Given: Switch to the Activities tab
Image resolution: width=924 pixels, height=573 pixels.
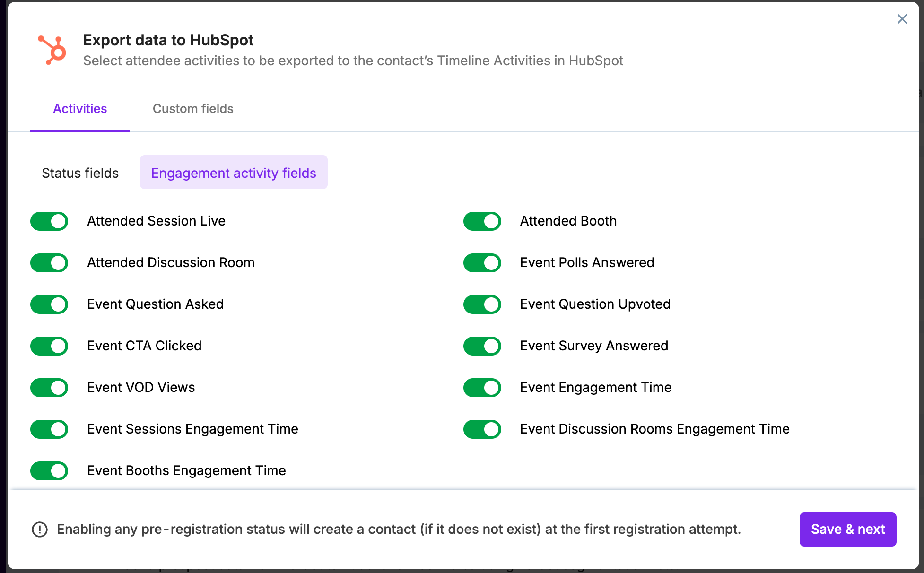Looking at the screenshot, I should tap(80, 109).
